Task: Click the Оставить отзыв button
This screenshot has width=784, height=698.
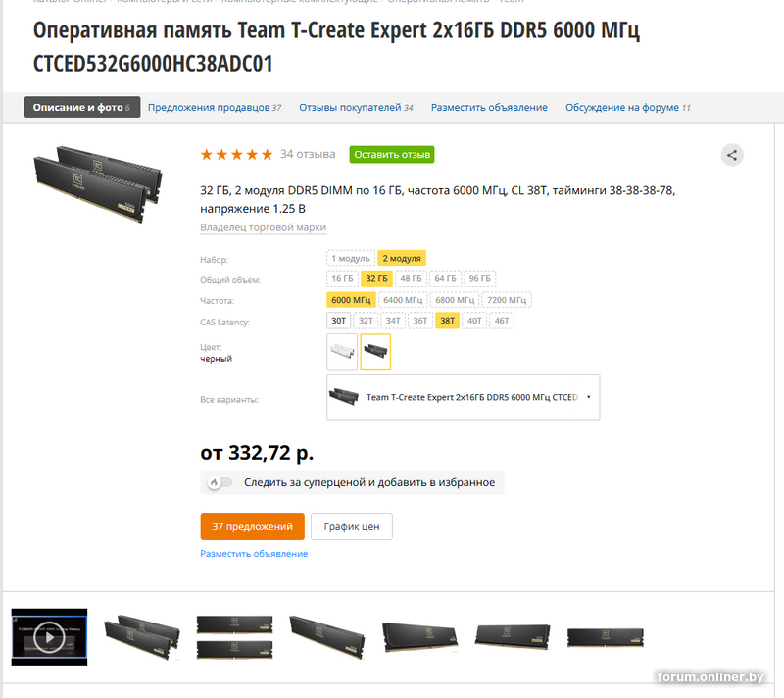Action: point(392,155)
